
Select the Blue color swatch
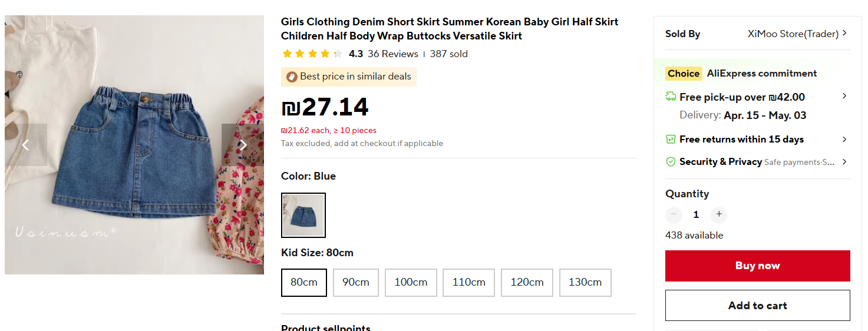point(303,215)
